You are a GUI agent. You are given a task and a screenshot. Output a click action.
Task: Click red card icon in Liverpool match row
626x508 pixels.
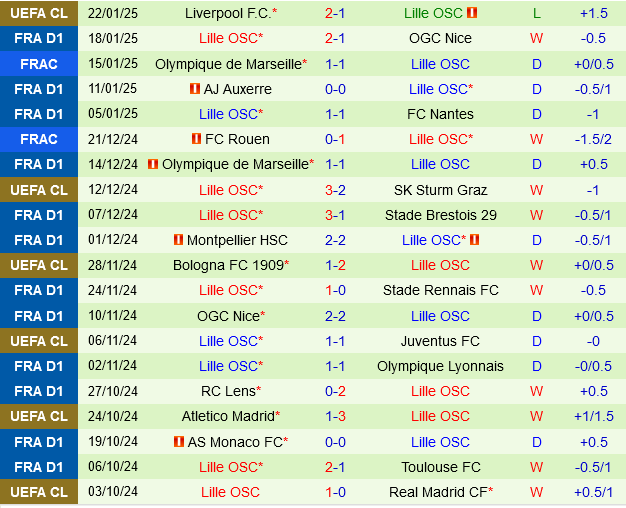pos(473,13)
